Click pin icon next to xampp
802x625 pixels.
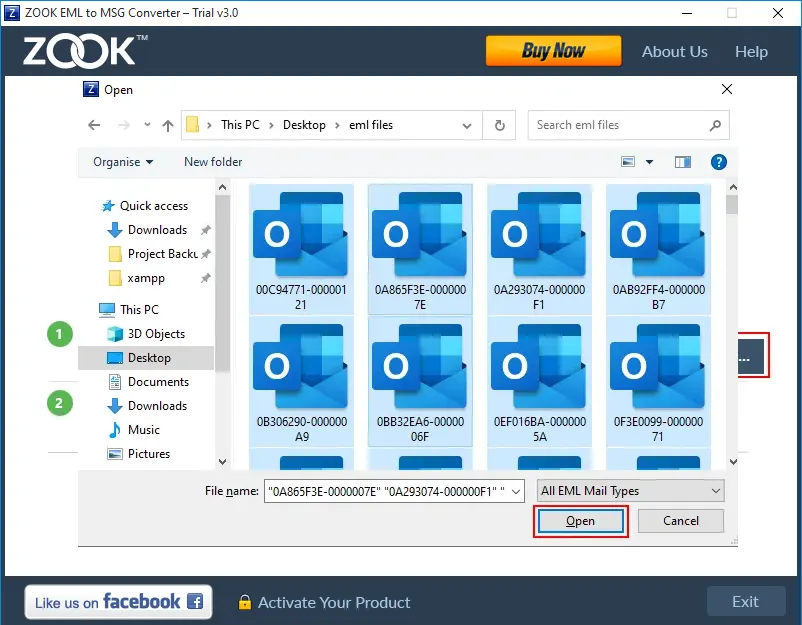[205, 278]
